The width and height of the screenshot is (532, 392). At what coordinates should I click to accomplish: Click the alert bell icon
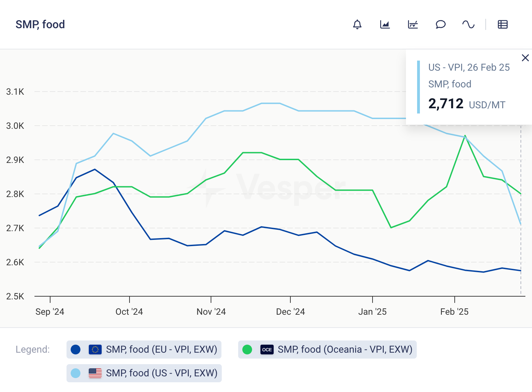[357, 24]
